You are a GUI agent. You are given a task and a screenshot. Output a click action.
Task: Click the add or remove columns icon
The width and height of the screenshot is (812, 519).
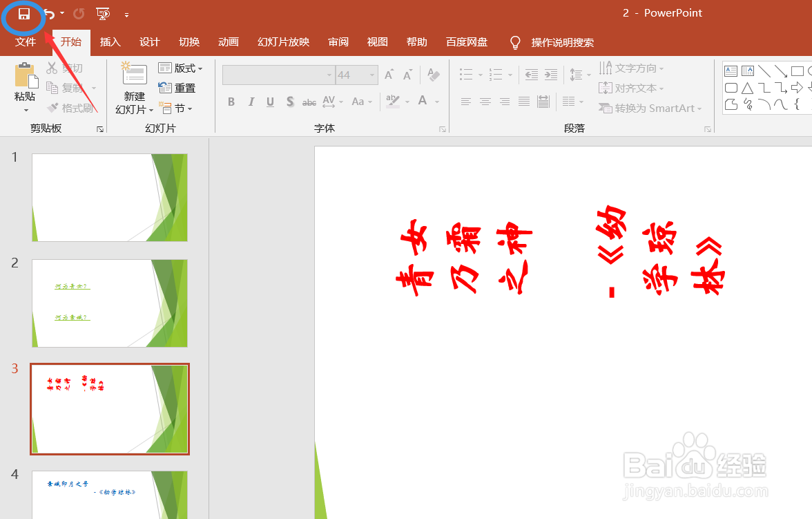pos(569,102)
